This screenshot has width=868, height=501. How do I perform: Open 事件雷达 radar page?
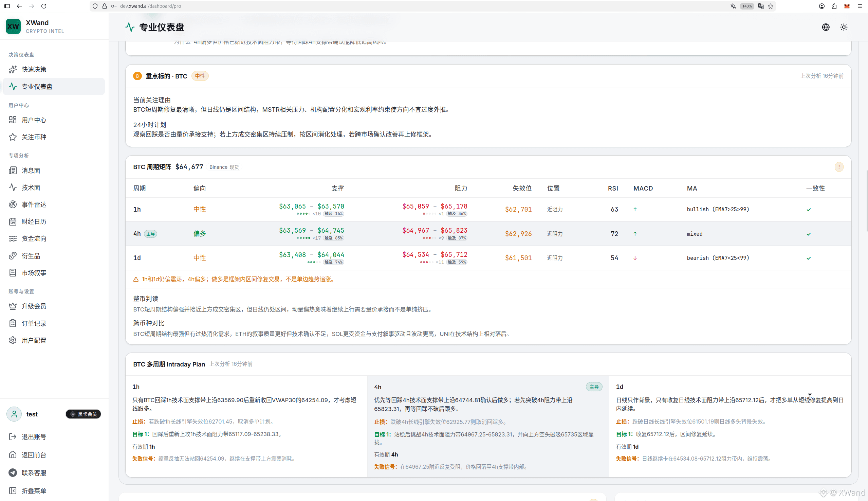point(54,205)
